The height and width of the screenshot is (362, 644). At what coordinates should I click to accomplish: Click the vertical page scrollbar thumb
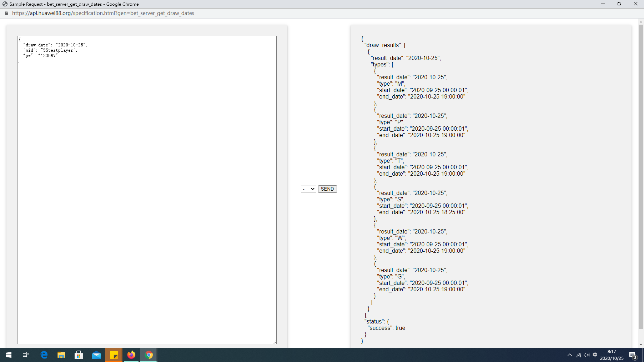pyautogui.click(x=641, y=177)
